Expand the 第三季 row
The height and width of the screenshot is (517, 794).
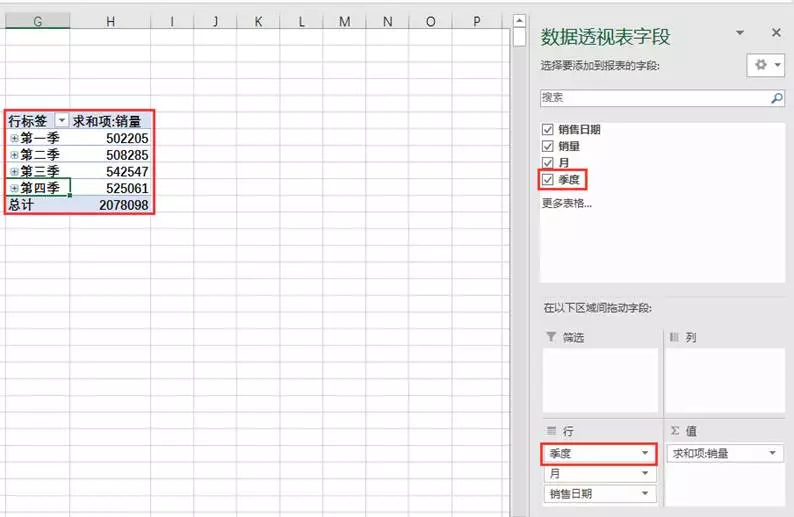14,172
